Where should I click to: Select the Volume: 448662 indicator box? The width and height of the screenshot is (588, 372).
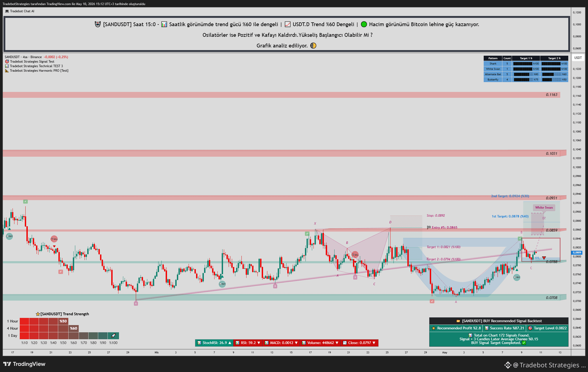(x=320, y=343)
